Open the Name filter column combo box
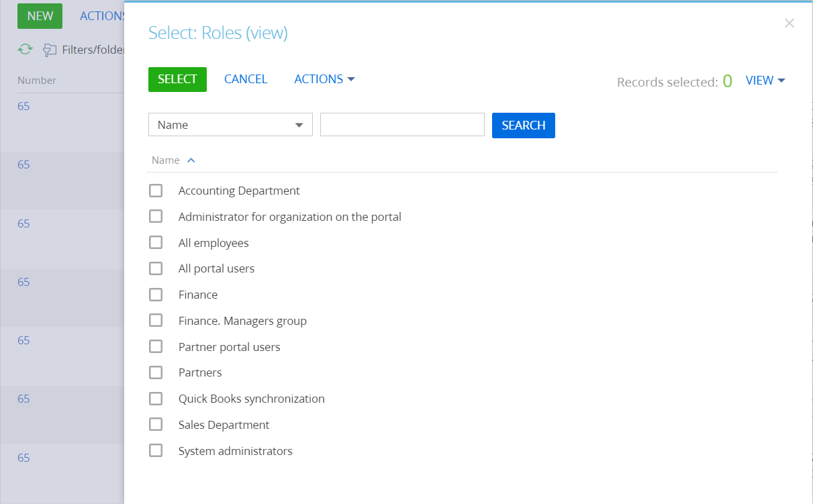The height and width of the screenshot is (504, 813). (x=230, y=125)
